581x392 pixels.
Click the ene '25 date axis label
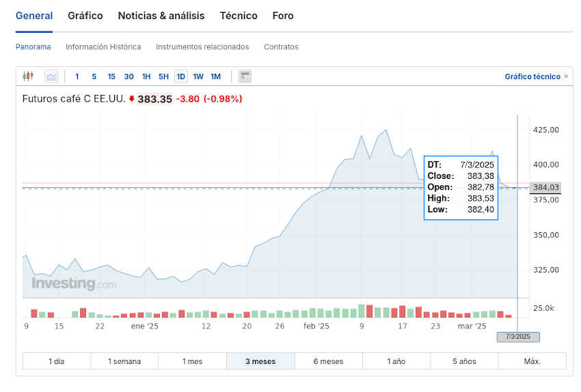[x=144, y=326]
